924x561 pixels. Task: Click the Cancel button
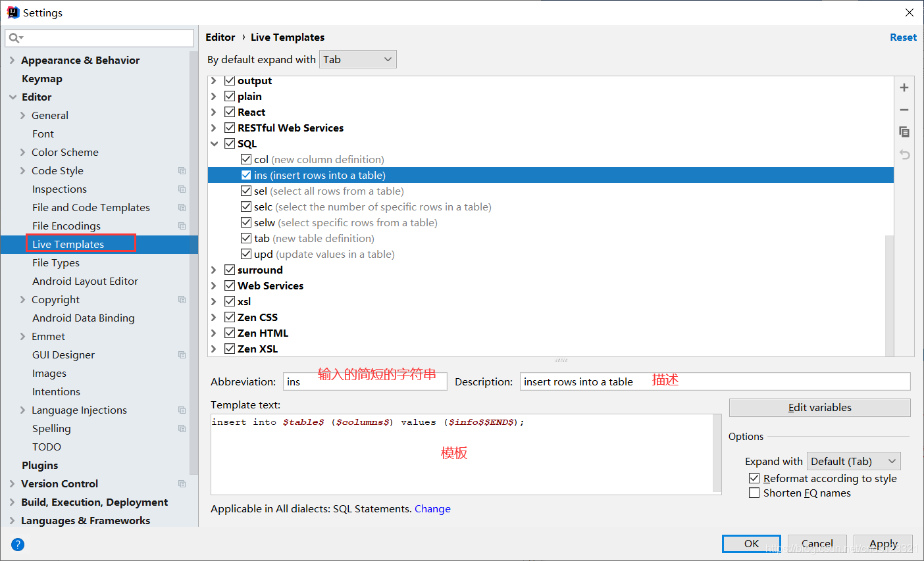817,544
